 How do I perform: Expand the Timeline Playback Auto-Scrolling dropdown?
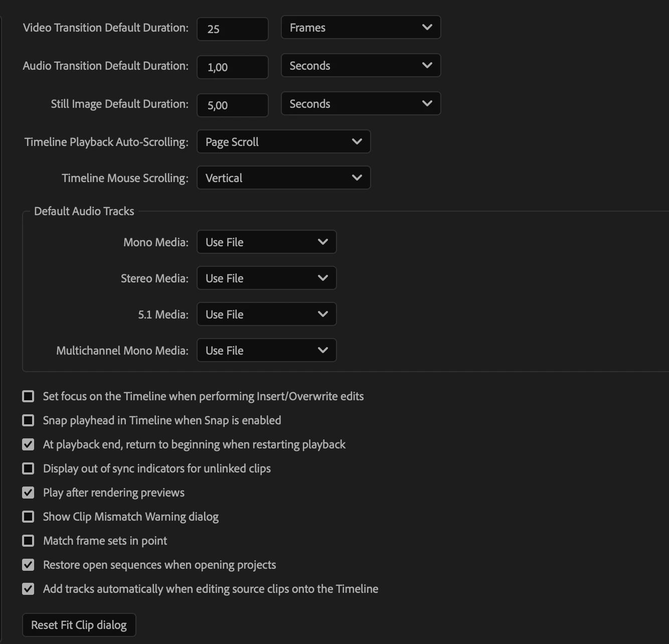coord(284,142)
